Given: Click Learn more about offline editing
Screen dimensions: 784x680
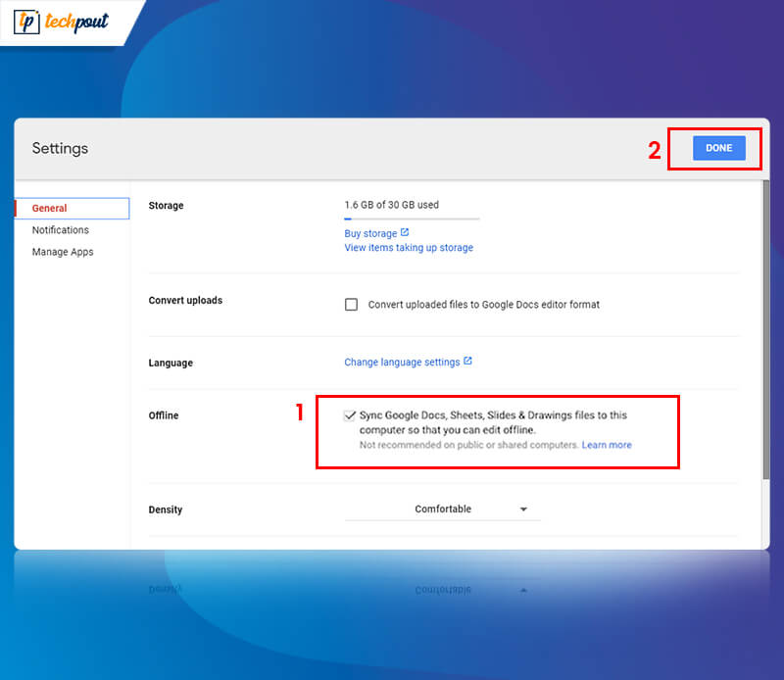Looking at the screenshot, I should [x=607, y=445].
